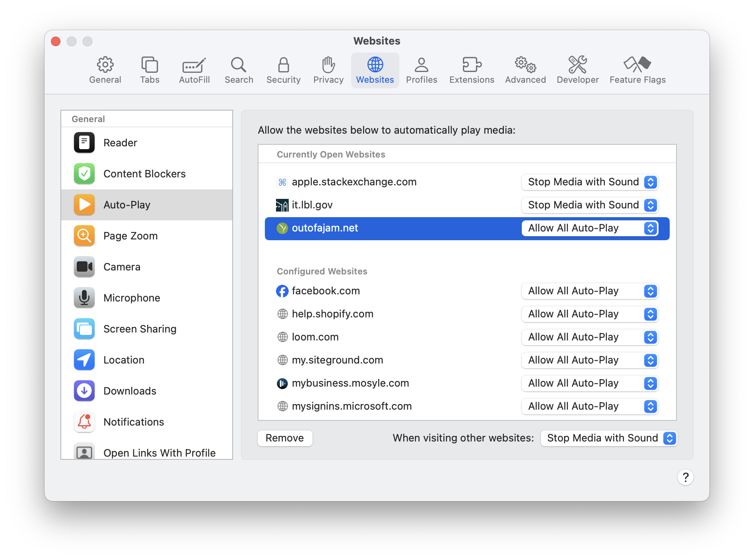This screenshot has width=754, height=560.
Task: Change auto-play setting for facebook.com
Action: coord(590,291)
